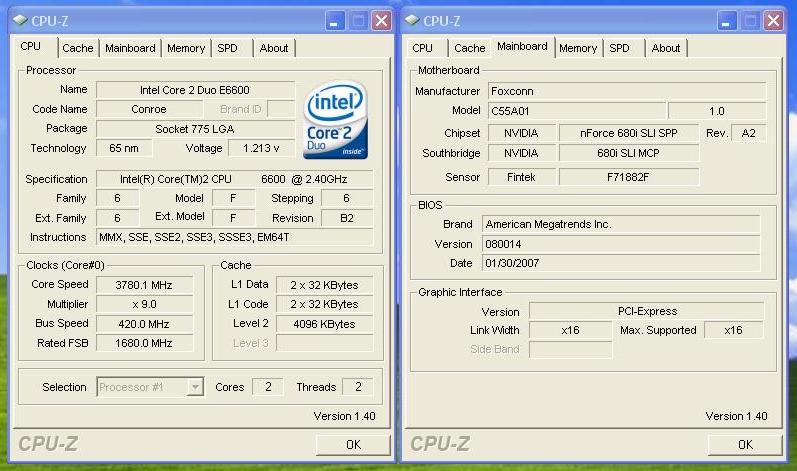Click the Cores count field
The height and width of the screenshot is (471, 797).
pyautogui.click(x=268, y=387)
